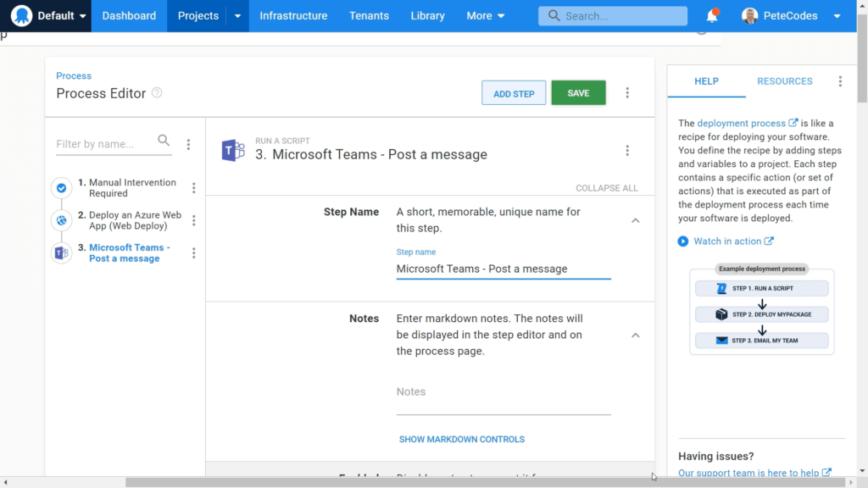Open the Infrastructure menu

tap(293, 15)
